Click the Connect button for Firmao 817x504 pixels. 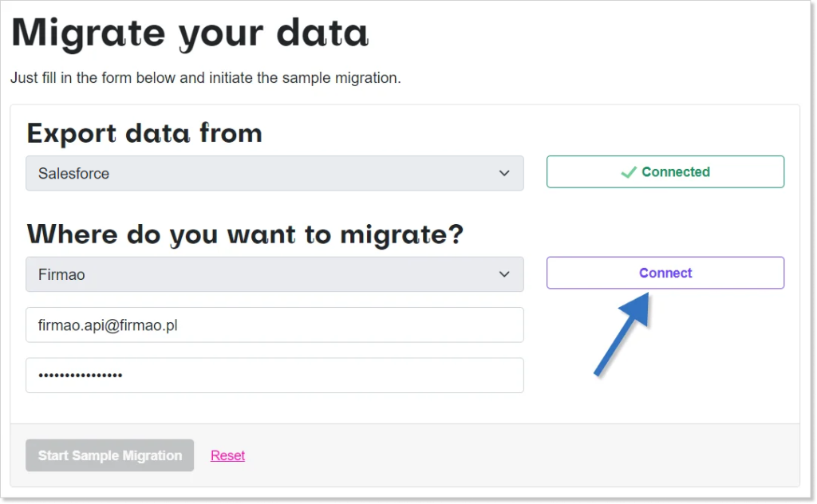[665, 273]
